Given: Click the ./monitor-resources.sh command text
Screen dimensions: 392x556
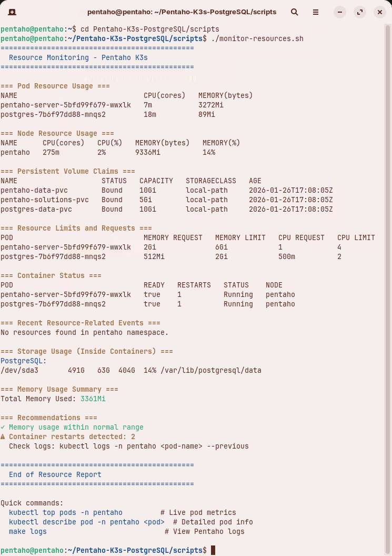Looking at the screenshot, I should coord(257,38).
